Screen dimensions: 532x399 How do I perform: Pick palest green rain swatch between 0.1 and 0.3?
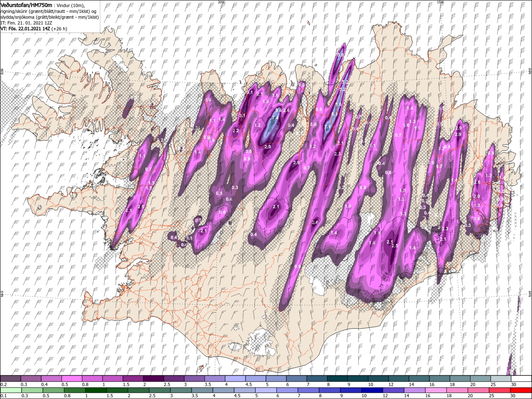pos(10,390)
